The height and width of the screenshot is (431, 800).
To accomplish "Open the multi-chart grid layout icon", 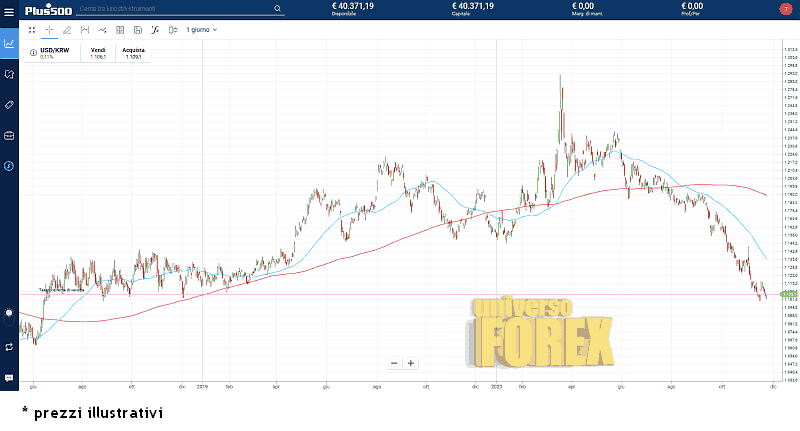I will pos(120,30).
